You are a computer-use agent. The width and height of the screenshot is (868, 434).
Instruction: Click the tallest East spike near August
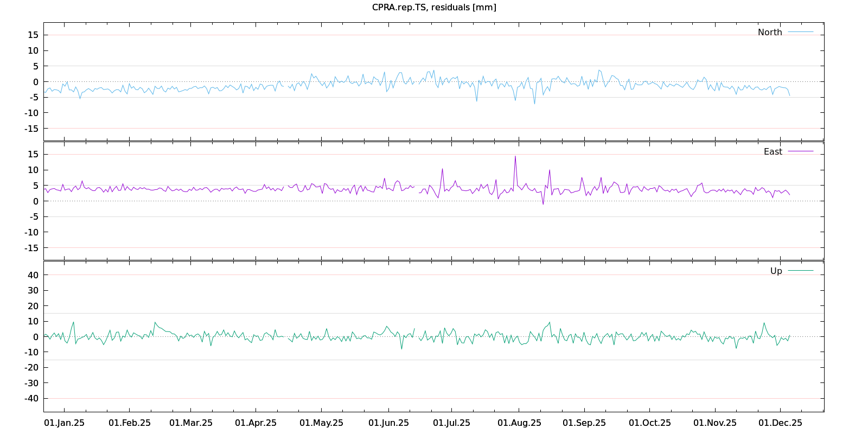point(515,157)
